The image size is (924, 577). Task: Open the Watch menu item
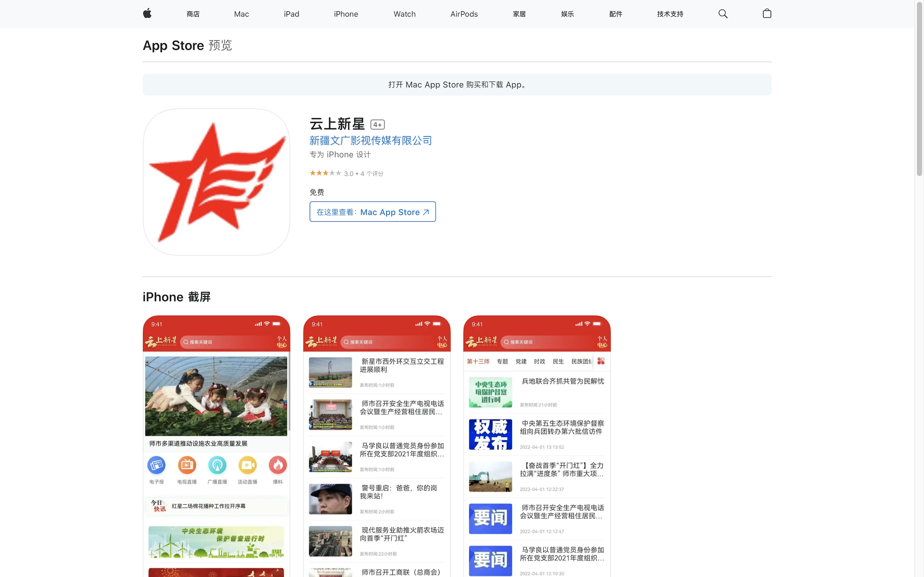(x=404, y=14)
